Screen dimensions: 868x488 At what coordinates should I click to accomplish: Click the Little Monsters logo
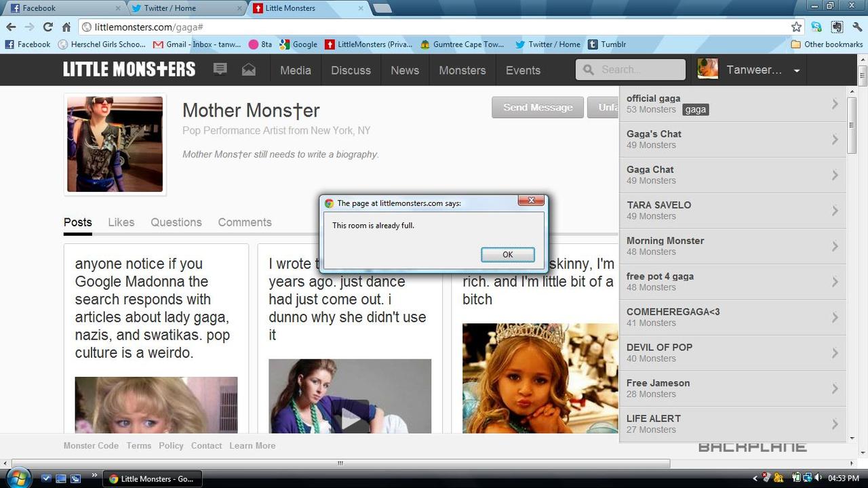click(x=129, y=69)
